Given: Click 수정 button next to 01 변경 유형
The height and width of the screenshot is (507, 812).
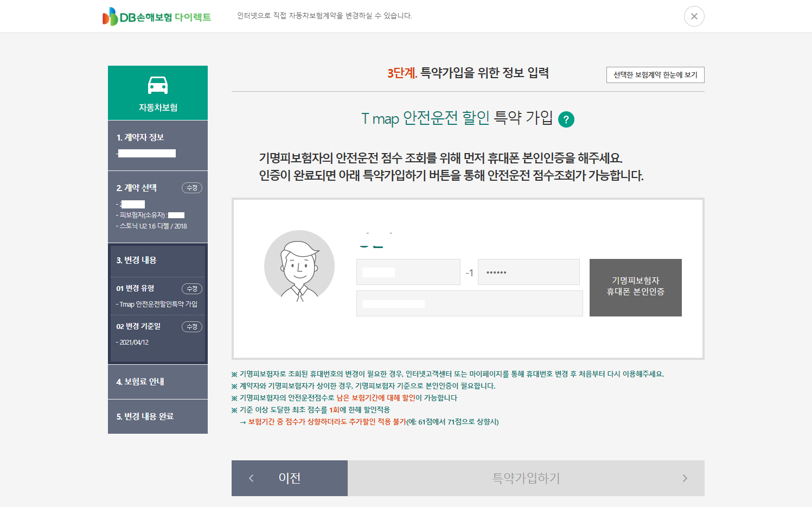Looking at the screenshot, I should click(x=191, y=289).
